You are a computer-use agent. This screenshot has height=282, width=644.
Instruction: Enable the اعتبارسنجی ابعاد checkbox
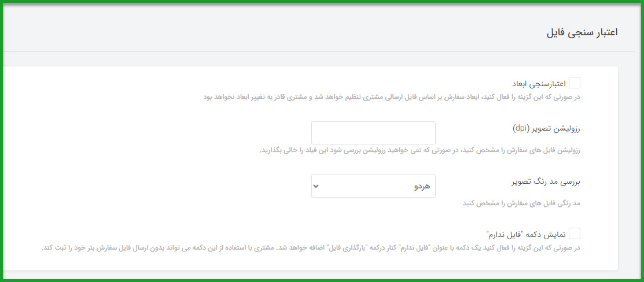pos(575,83)
